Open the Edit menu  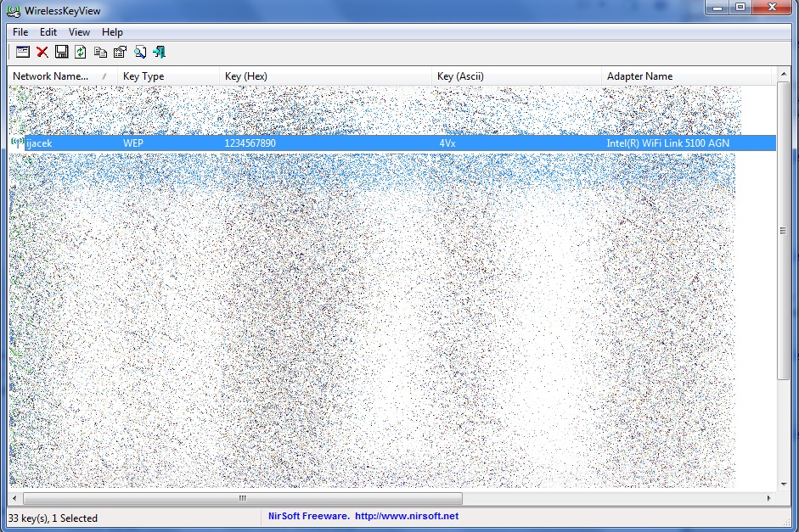[x=48, y=32]
